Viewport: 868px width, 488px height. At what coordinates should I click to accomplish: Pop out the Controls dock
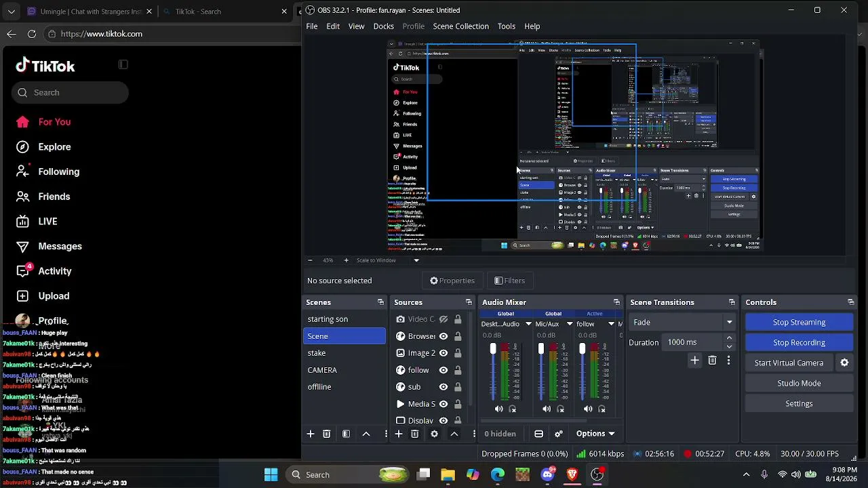pos(850,302)
